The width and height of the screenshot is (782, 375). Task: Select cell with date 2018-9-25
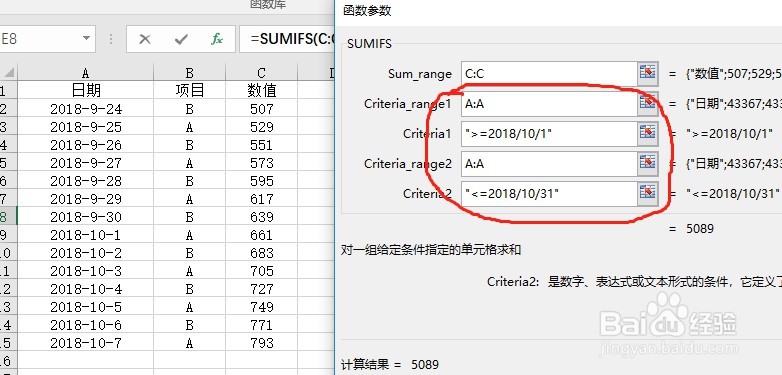point(86,127)
